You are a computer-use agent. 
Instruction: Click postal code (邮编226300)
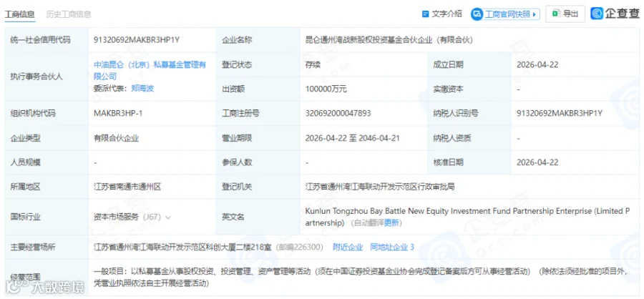(299, 247)
